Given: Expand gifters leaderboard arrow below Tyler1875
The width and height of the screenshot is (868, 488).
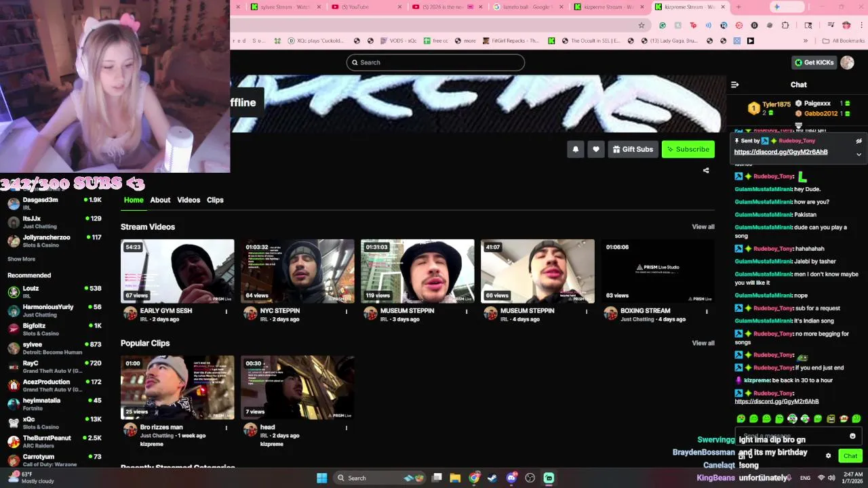Looking at the screenshot, I should pyautogui.click(x=799, y=126).
